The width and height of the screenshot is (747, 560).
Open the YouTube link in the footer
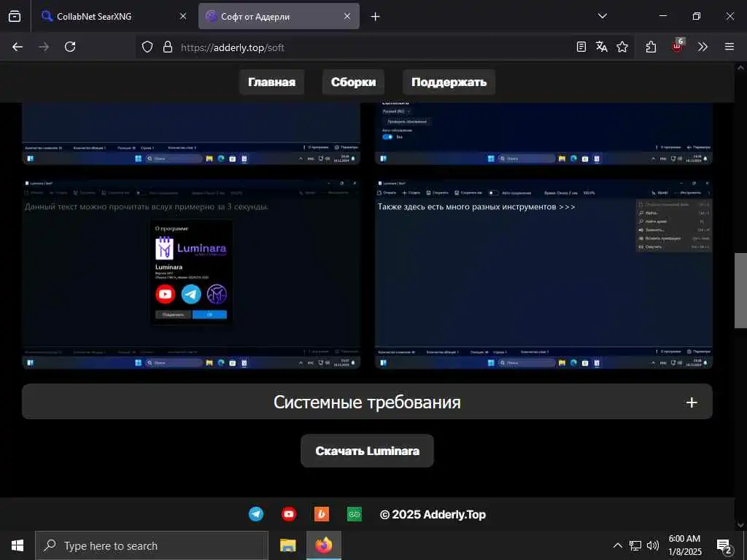pyautogui.click(x=289, y=514)
